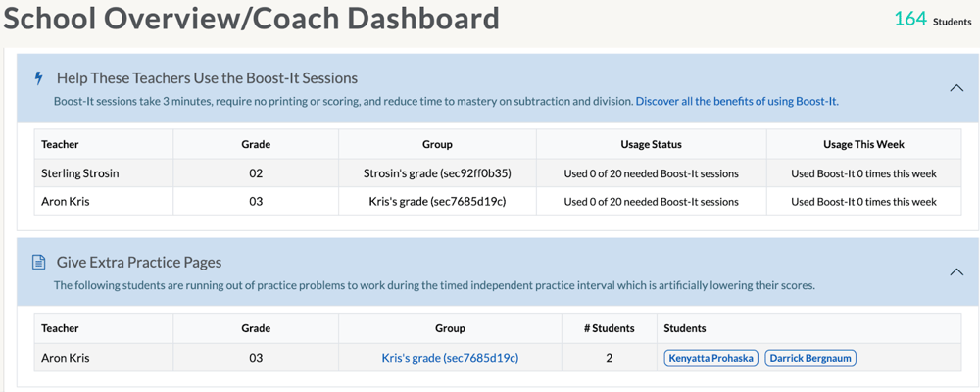
Task: Click Aron Kris in the Boost-It table
Action: 66,202
